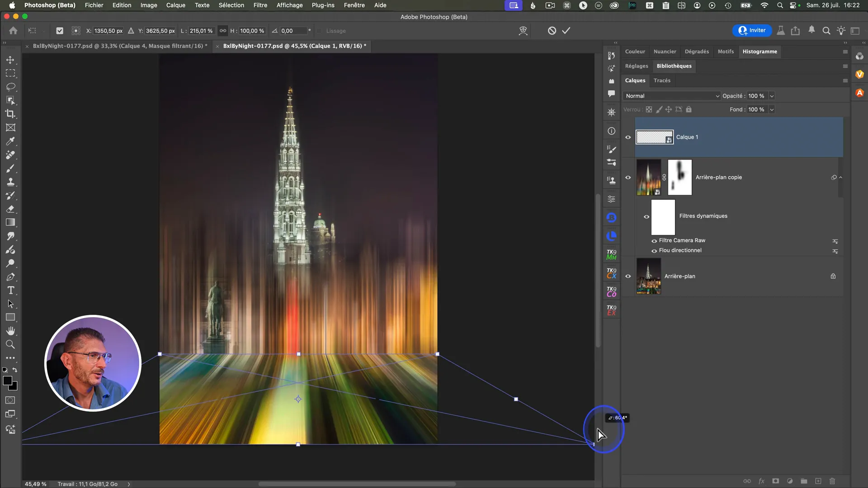This screenshot has width=868, height=488.
Task: Click the rotation angle field
Action: (x=293, y=31)
